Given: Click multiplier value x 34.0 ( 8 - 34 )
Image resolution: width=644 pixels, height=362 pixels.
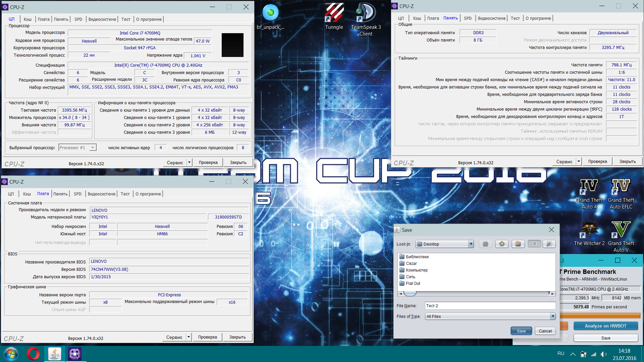Looking at the screenshot, I should [x=74, y=118].
